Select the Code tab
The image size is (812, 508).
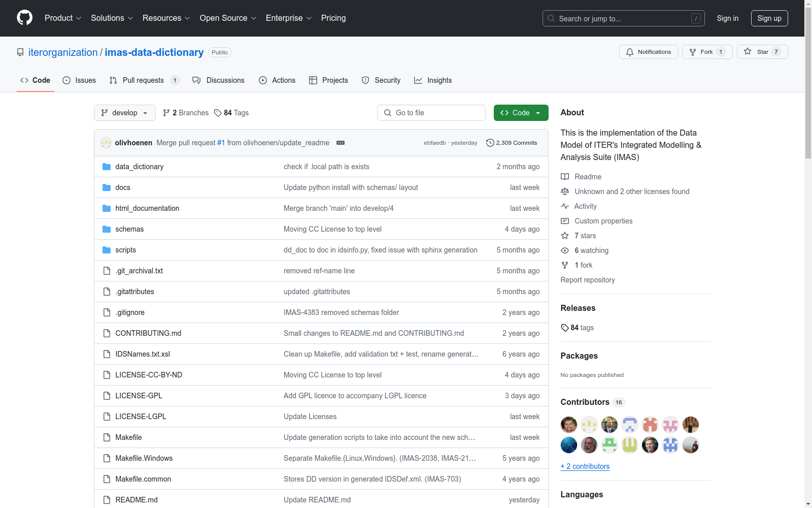click(36, 80)
